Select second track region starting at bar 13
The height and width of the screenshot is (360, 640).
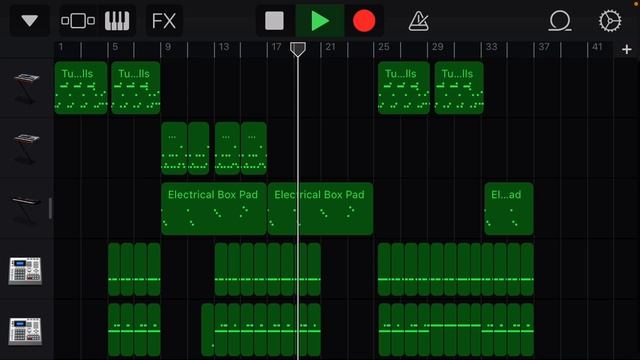pyautogui.click(x=227, y=148)
